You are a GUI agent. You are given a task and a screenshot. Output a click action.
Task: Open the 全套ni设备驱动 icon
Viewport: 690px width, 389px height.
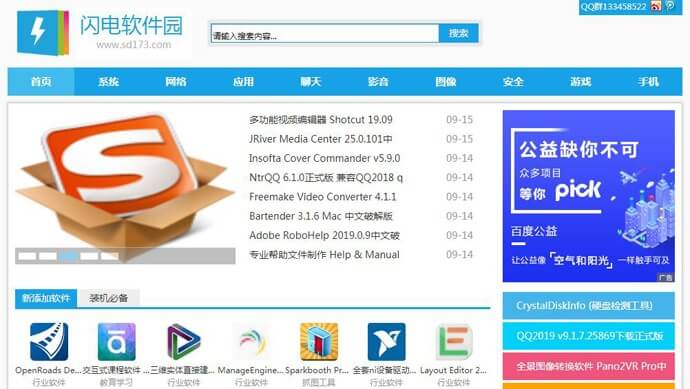pyautogui.click(x=386, y=341)
